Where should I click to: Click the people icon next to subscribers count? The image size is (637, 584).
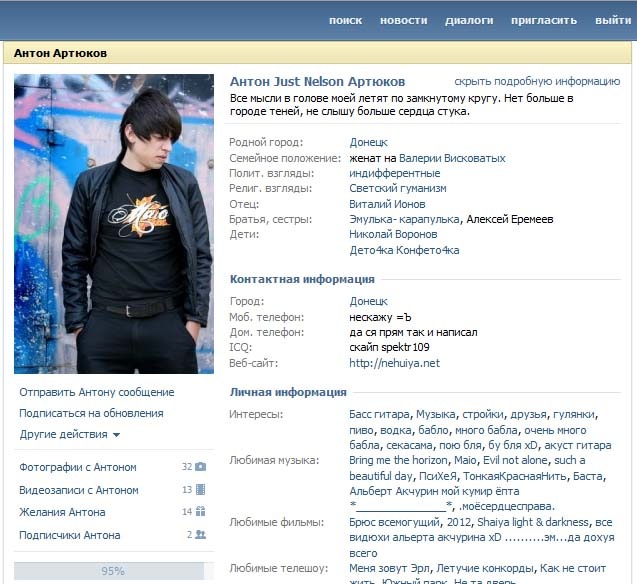[x=201, y=535]
